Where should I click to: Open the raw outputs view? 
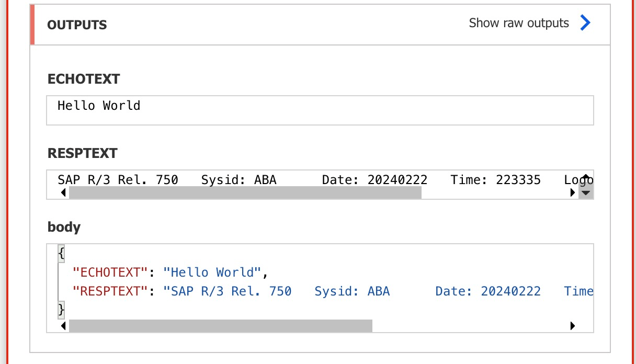click(518, 23)
